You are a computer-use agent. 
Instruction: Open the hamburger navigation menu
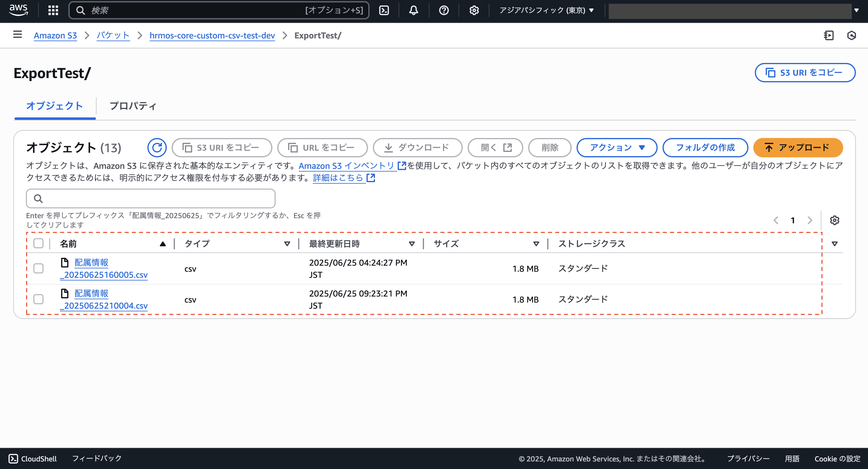[x=17, y=35]
